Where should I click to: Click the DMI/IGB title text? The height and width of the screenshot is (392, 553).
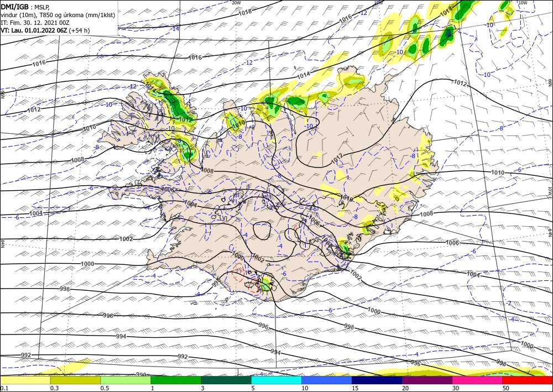pyautogui.click(x=15, y=6)
